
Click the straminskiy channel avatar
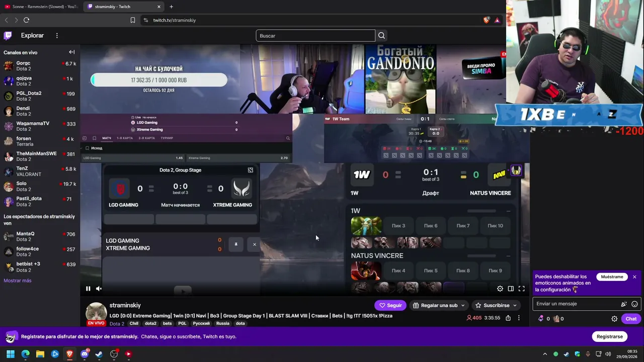(96, 313)
